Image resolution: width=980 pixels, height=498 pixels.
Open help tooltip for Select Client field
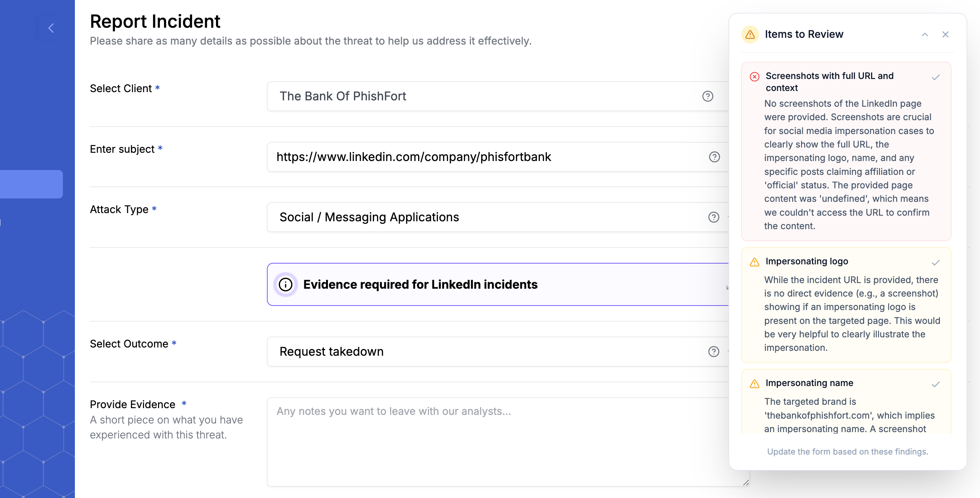[707, 96]
